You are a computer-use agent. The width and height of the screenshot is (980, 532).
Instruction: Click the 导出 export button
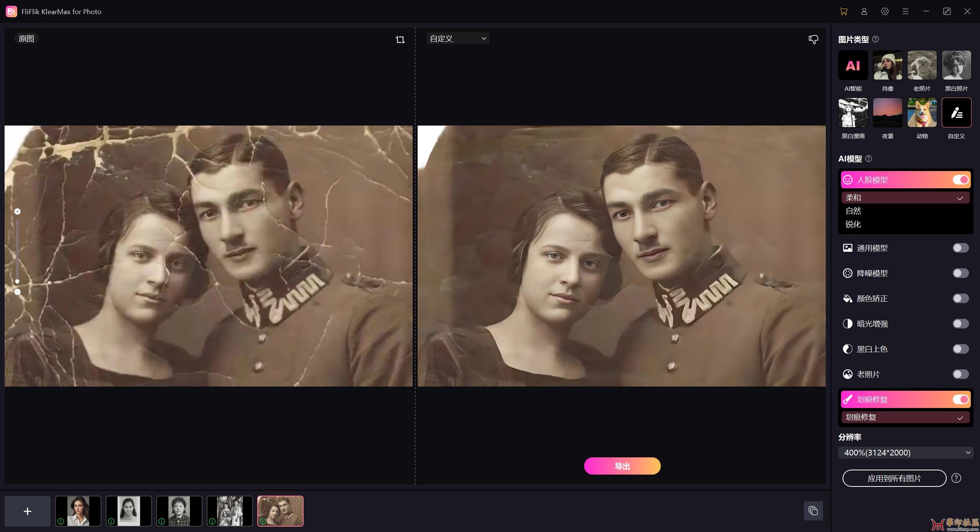[622, 466]
